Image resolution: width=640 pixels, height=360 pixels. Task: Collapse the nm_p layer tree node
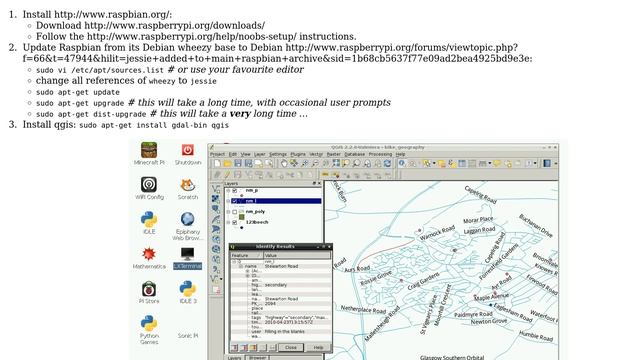[228, 191]
